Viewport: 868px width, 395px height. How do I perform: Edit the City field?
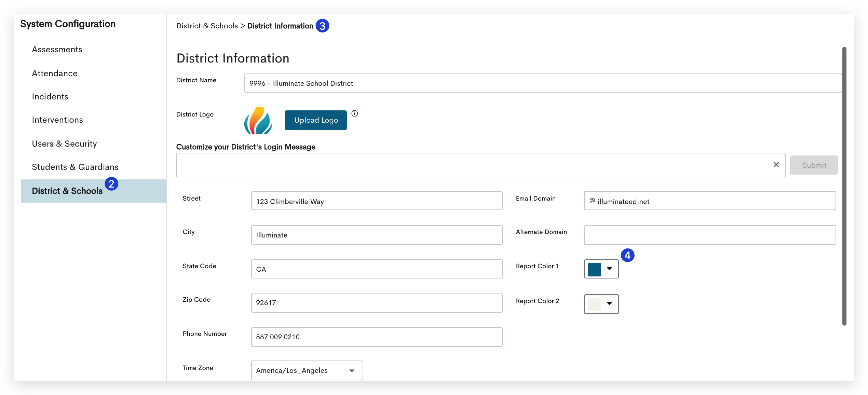[377, 235]
